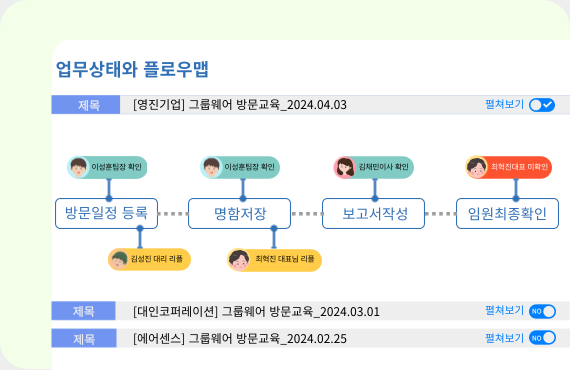Enable 펼쳐보기 switch for 에어센스 row
570x370 pixels.
click(x=542, y=338)
